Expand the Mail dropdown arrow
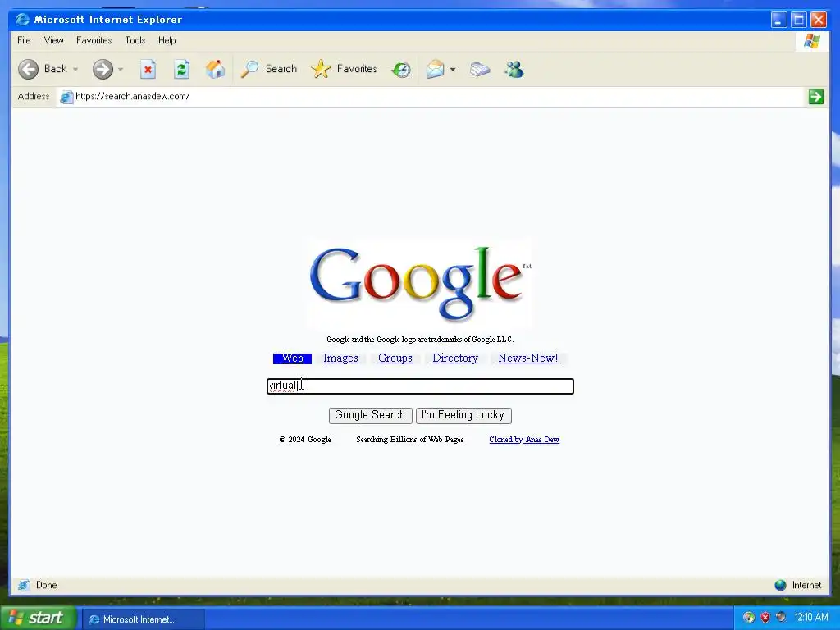The height and width of the screenshot is (630, 840). point(453,69)
